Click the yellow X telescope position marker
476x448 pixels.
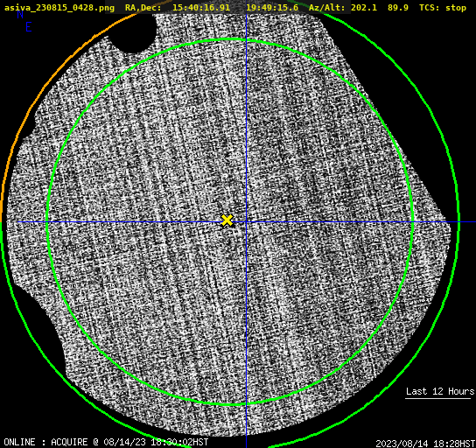tap(227, 220)
